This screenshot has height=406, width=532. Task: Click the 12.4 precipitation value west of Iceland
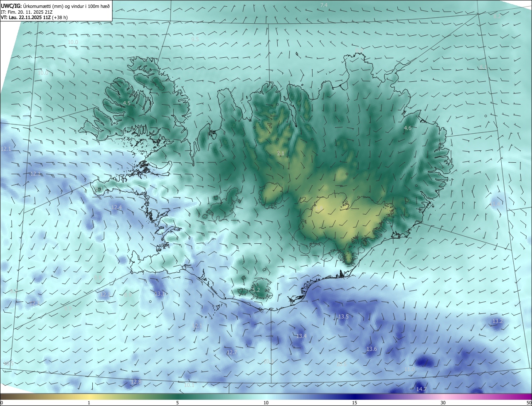pos(116,207)
